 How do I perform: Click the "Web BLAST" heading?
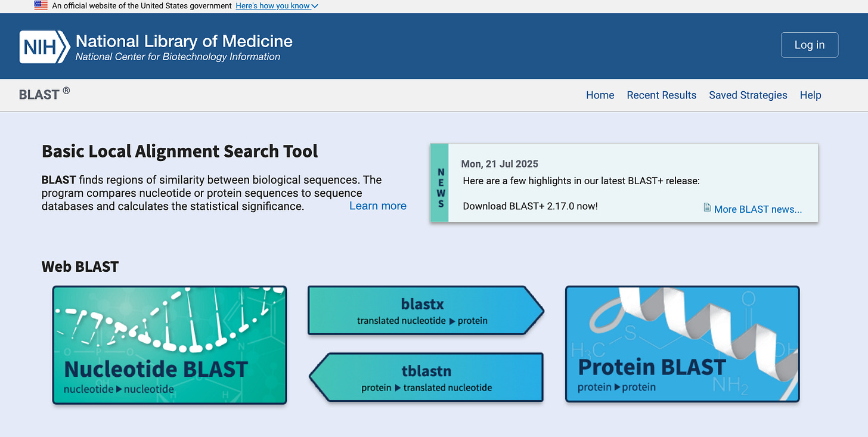[80, 266]
